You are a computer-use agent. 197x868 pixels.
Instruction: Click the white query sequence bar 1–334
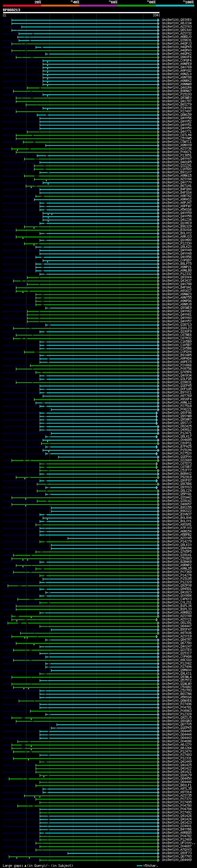point(81,12)
